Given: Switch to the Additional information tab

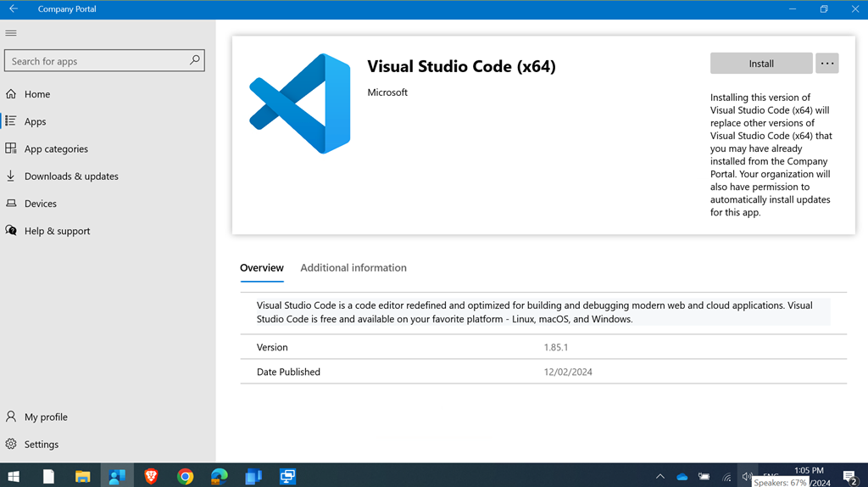Looking at the screenshot, I should 353,268.
